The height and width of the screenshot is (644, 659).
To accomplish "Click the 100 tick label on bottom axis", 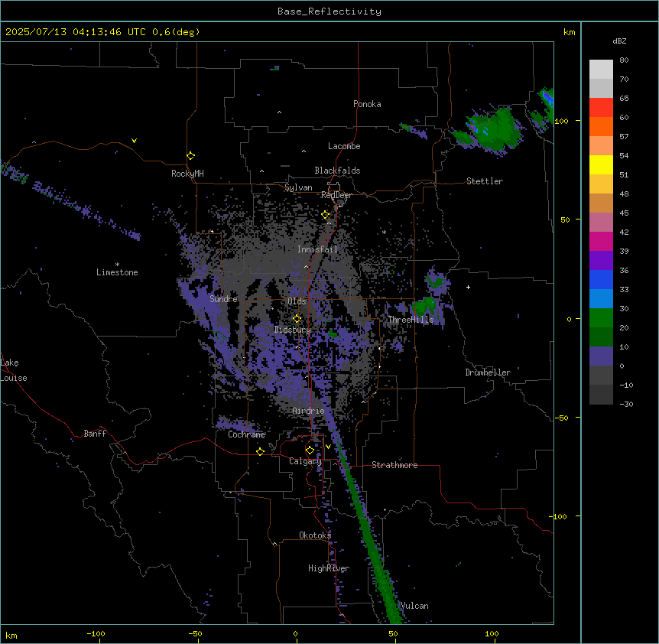I will pyautogui.click(x=492, y=634).
